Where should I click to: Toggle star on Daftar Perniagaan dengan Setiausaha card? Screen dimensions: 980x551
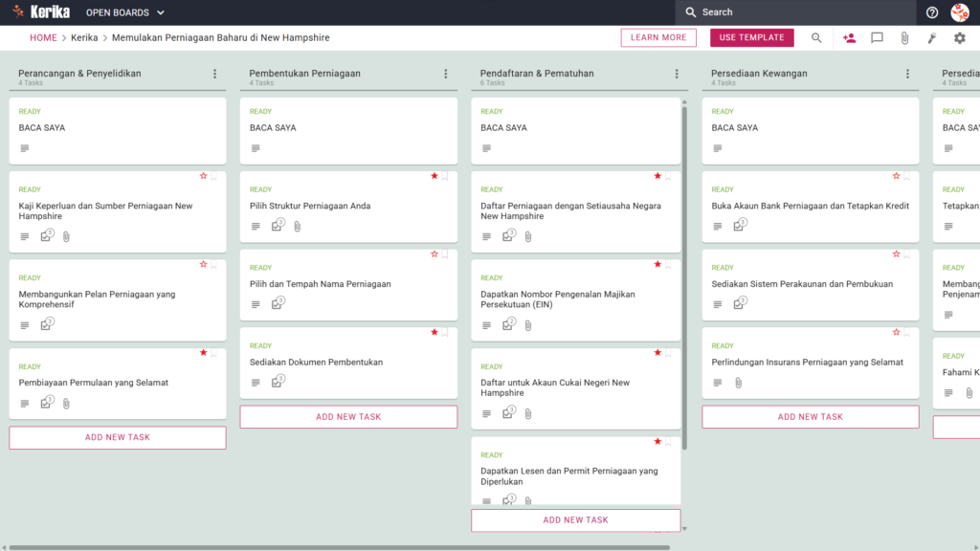coord(657,176)
